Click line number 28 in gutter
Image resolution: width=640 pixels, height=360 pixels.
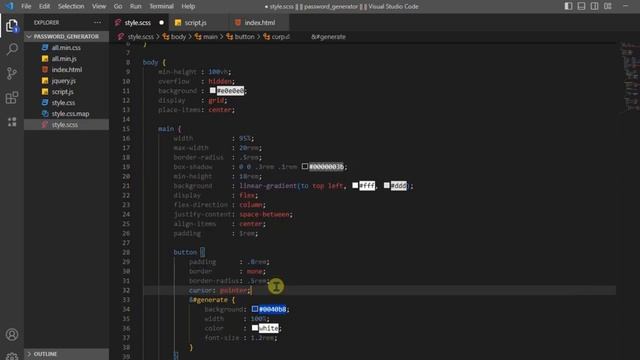coord(126,252)
